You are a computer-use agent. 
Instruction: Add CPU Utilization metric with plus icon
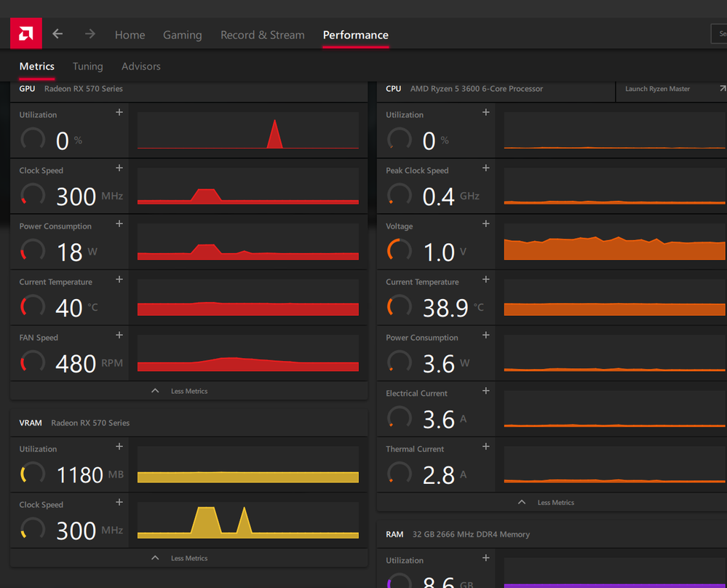coord(486,112)
